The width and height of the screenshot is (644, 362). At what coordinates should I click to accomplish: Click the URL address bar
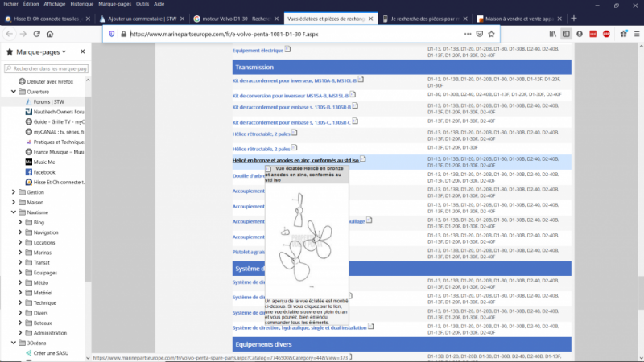(295, 34)
